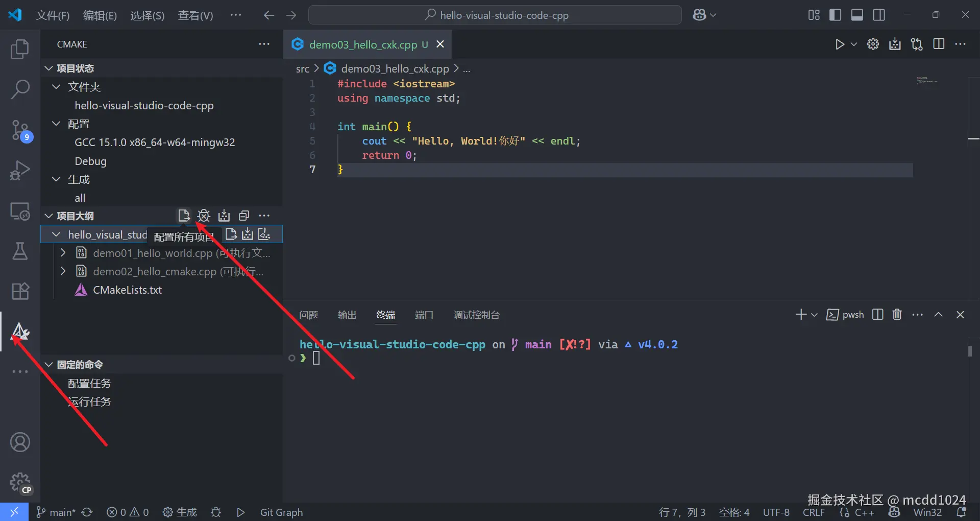This screenshot has height=521, width=980.
Task: Toggle the primary side bar layout button
Action: pos(836,15)
